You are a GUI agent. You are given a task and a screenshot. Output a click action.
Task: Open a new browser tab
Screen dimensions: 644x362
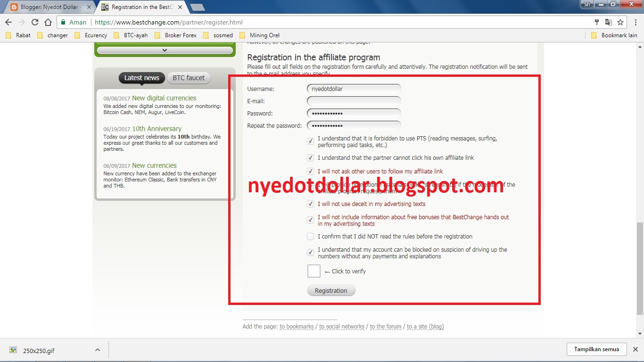pyautogui.click(x=197, y=7)
